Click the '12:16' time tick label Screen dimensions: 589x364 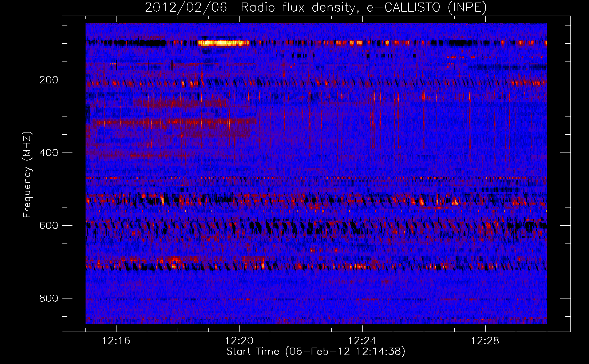coord(116,341)
